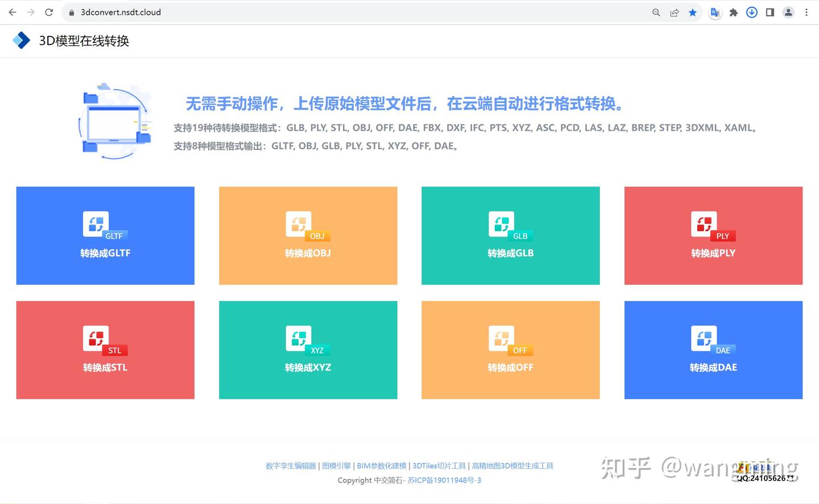
Task: Select the PLY format icon on red tile
Action: coord(704,223)
